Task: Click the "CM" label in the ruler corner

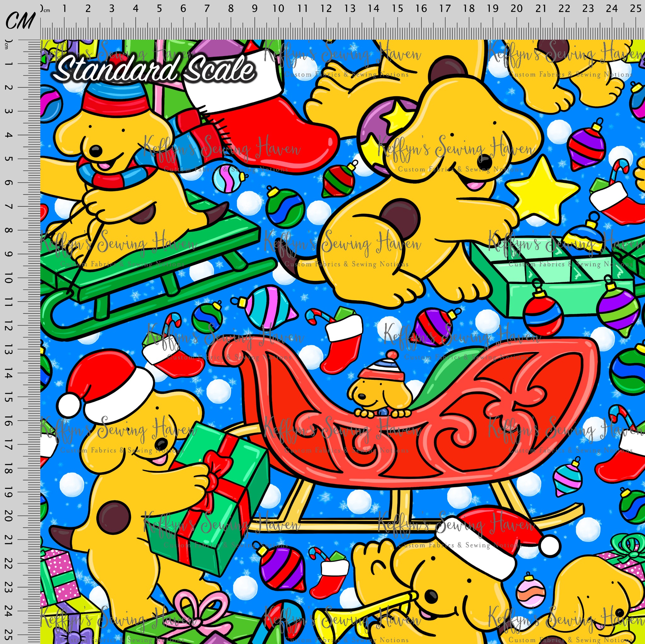Action: [20, 21]
